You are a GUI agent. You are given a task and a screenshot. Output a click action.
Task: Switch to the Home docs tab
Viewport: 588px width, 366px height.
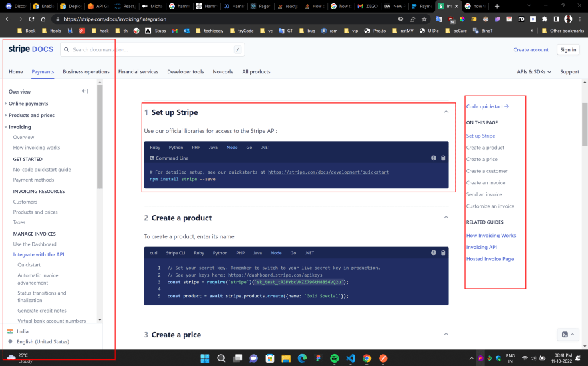pos(16,71)
